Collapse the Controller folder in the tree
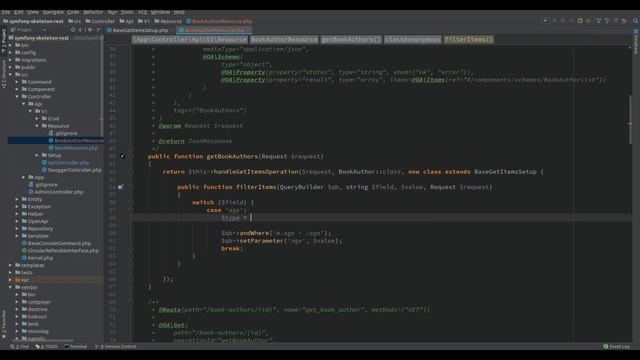This screenshot has height=360, width=640. tap(17, 97)
